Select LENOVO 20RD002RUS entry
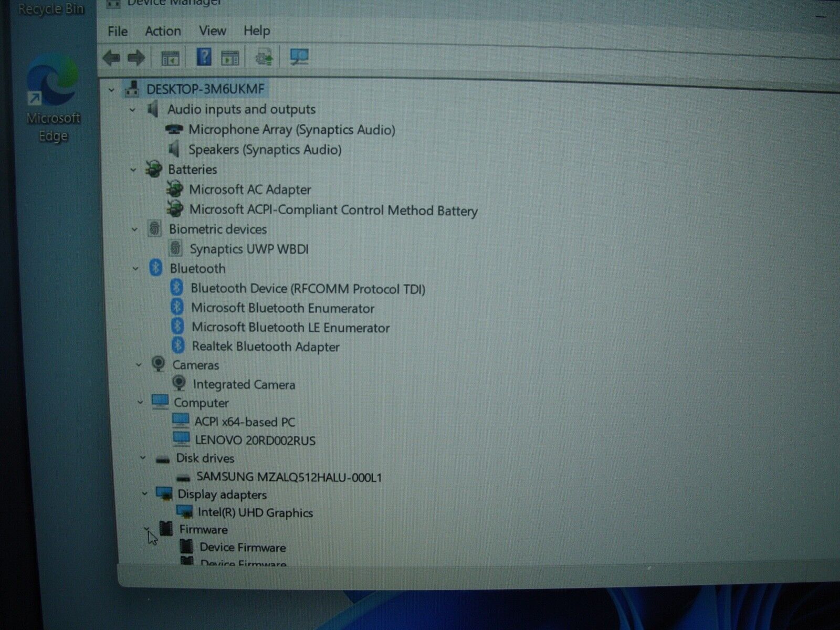The image size is (840, 630). [255, 440]
